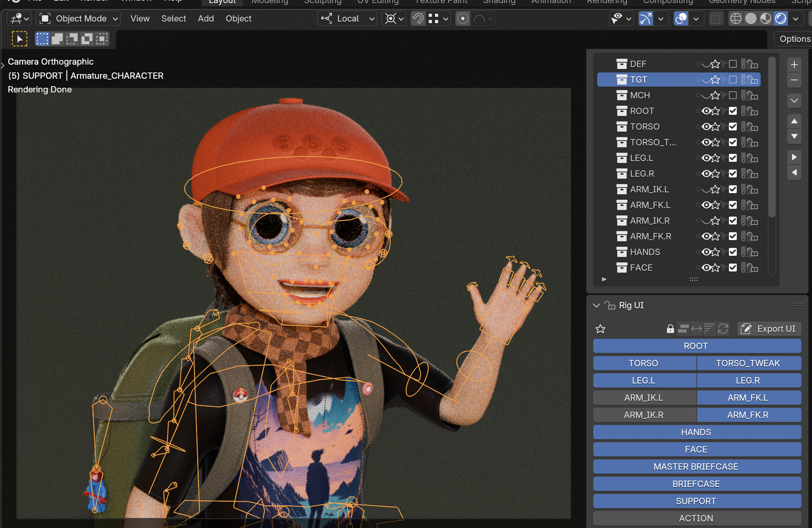Viewport: 812px width, 528px height.
Task: Enable proportional editing
Action: pyautogui.click(x=463, y=18)
